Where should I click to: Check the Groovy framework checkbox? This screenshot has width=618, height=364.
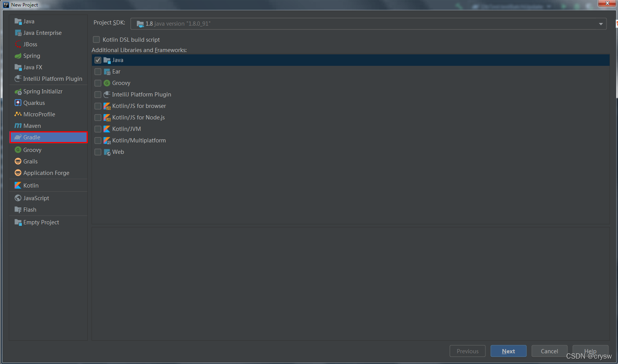98,83
